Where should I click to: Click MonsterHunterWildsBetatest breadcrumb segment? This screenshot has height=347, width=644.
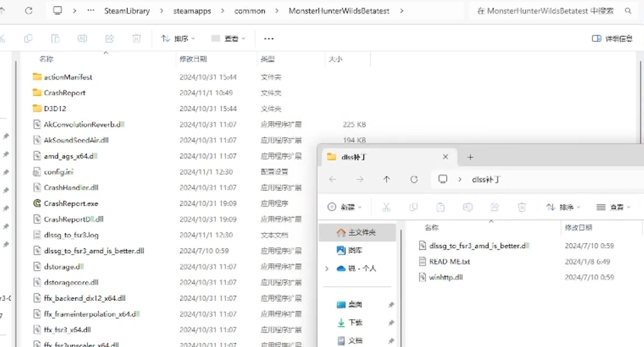339,11
